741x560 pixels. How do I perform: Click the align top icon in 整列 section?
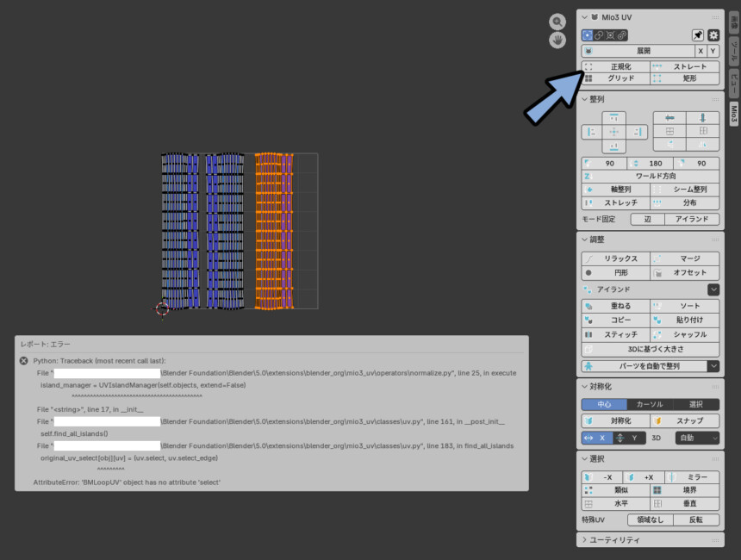tap(614, 118)
